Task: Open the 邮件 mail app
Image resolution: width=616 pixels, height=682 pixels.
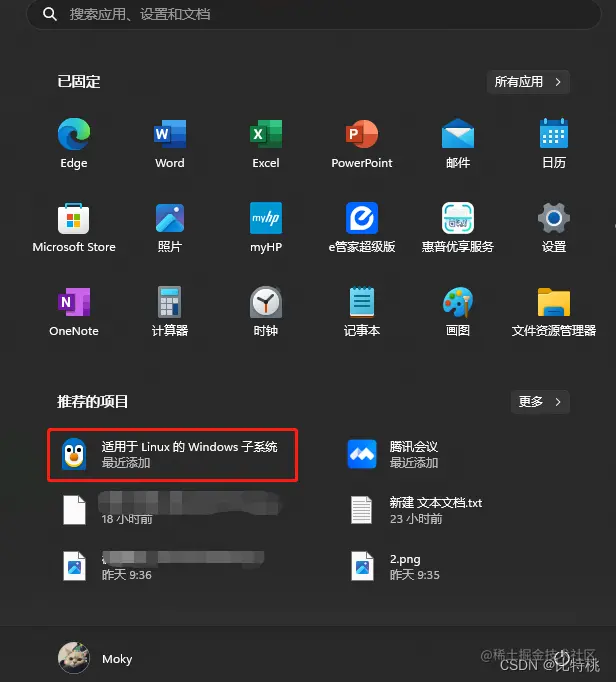Action: pyautogui.click(x=458, y=144)
